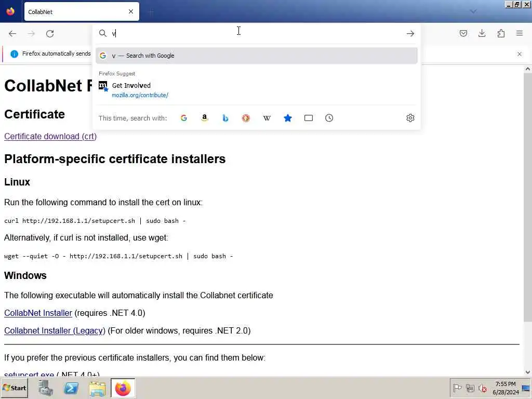Open the list all tabs chevron
The image size is (532, 399).
473,11
